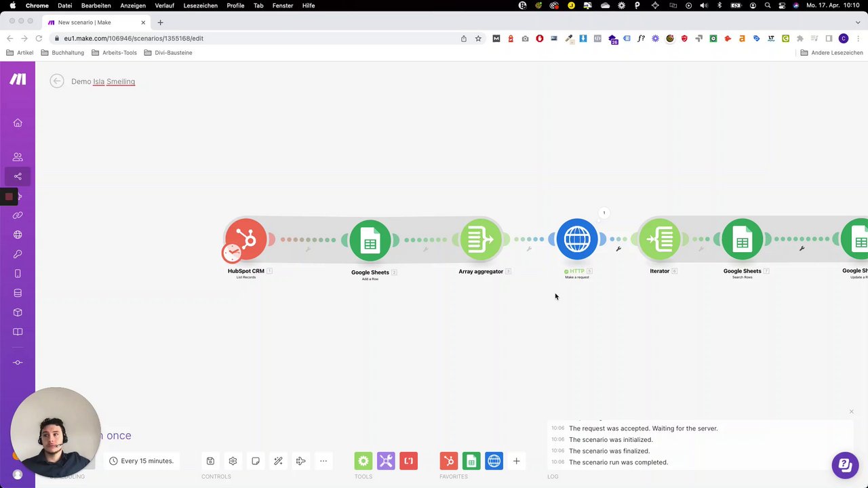Open the Team icon in left sidebar
This screenshot has height=488, width=868.
click(x=18, y=157)
